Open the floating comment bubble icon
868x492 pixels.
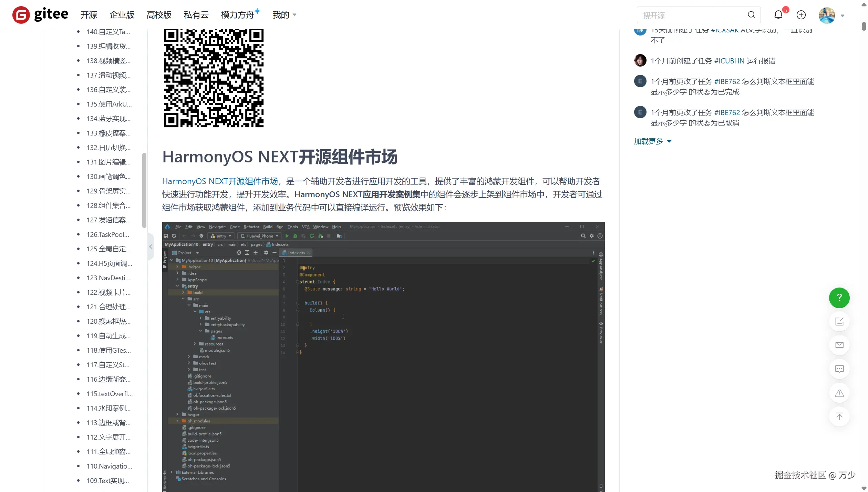click(839, 369)
